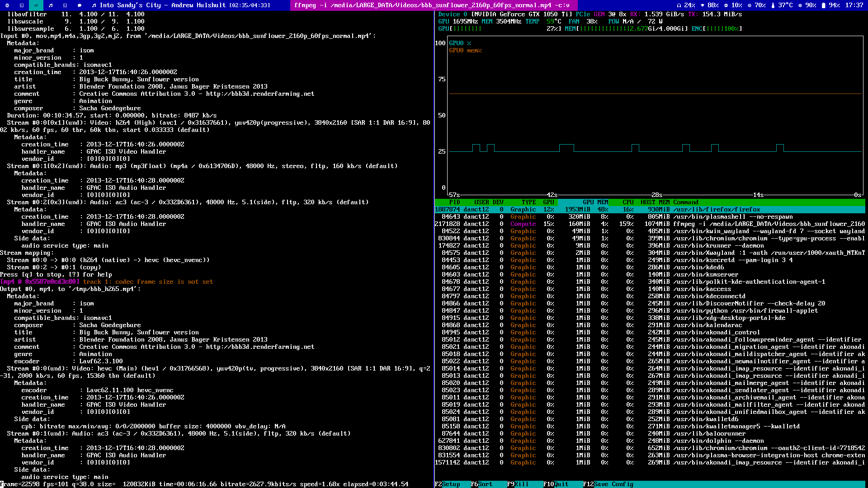
Task: Select the active code workspace icon
Action: 36,5
